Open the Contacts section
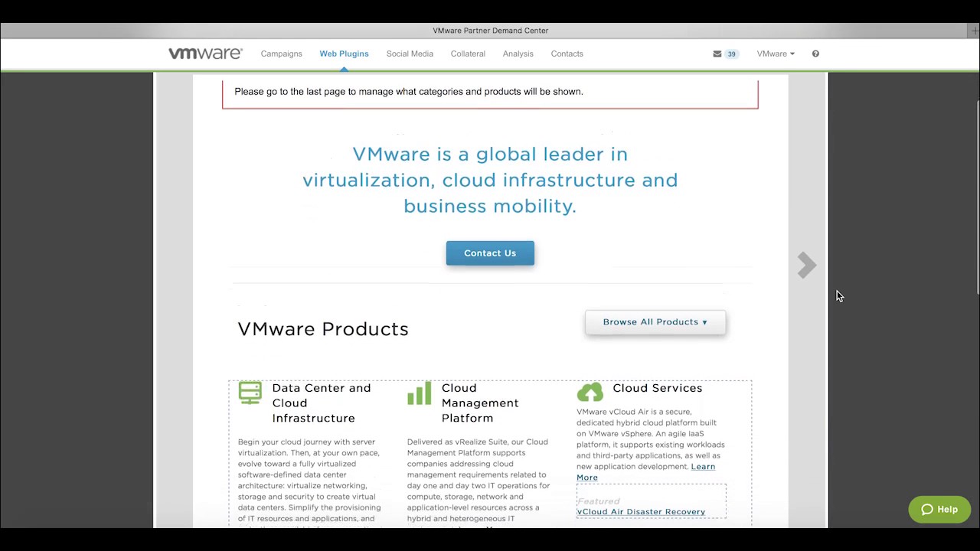 (x=567, y=54)
